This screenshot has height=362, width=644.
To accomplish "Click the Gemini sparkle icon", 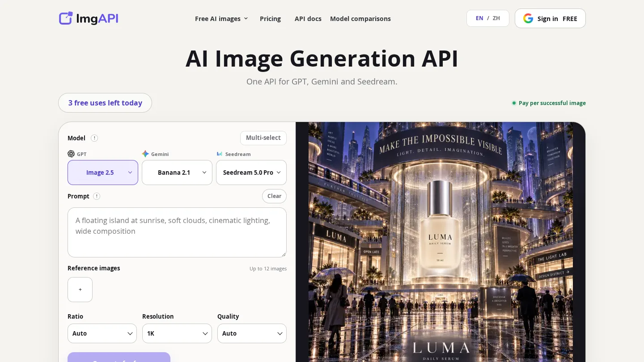I will [x=145, y=154].
